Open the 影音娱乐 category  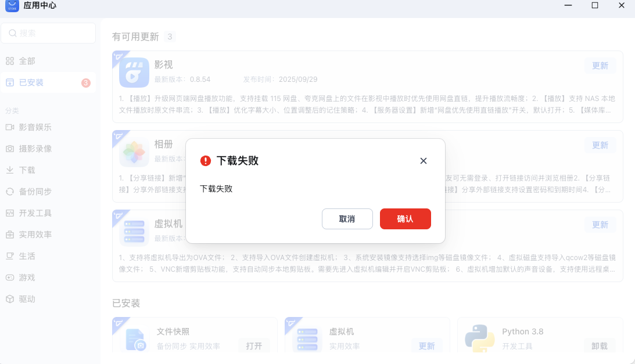[48, 127]
